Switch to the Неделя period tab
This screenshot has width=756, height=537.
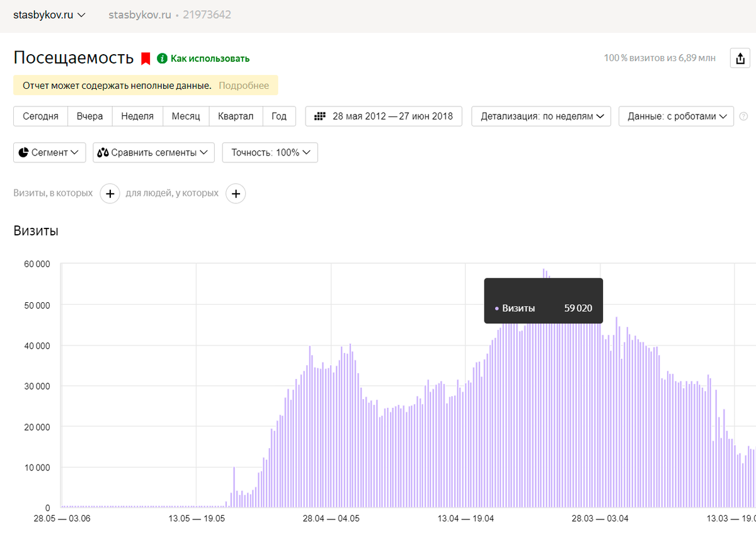tap(137, 116)
